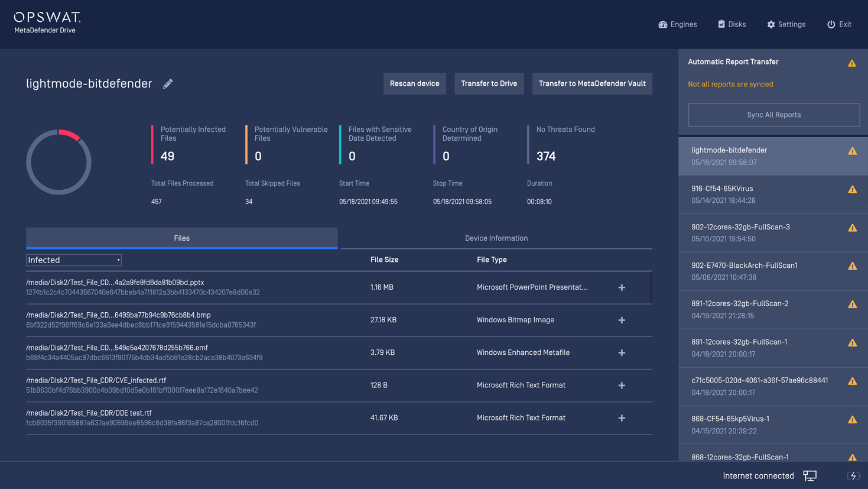The image size is (868, 489).
Task: Expand details for the .pptx file row
Action: coord(622,287)
